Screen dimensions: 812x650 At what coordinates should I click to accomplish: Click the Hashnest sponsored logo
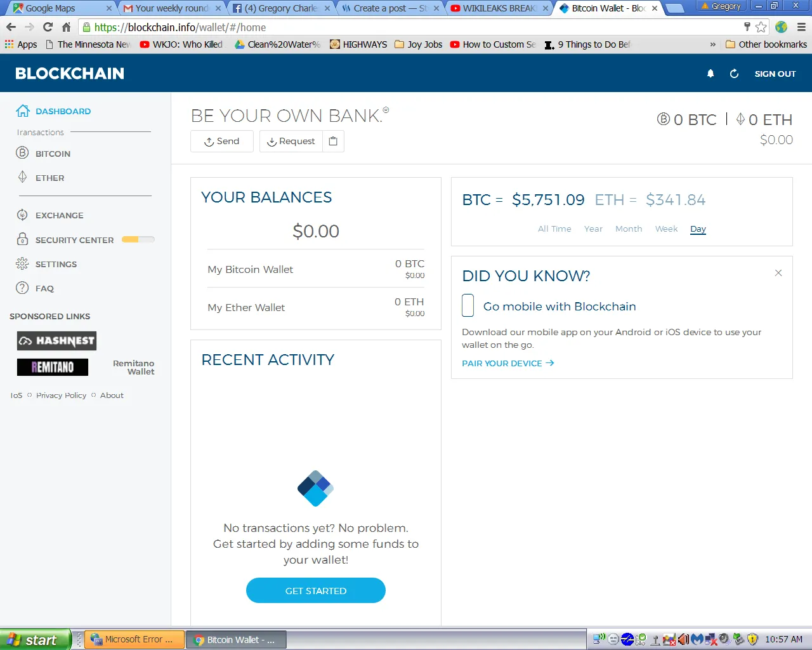(56, 341)
